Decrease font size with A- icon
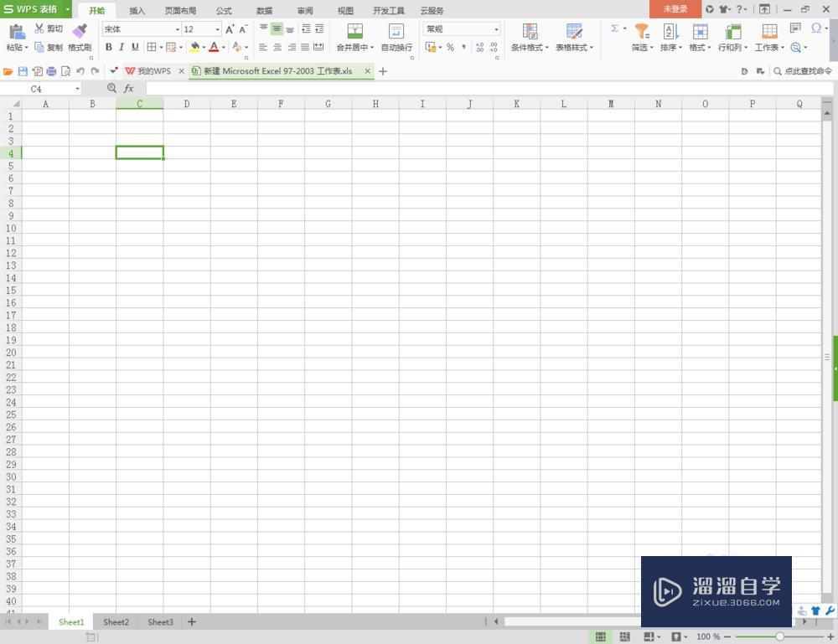The image size is (838, 644). point(243,29)
